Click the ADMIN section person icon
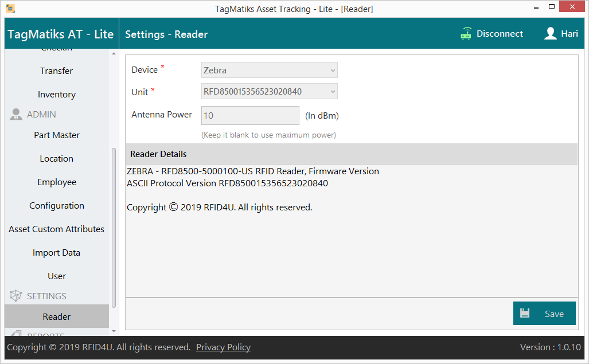Image resolution: width=589 pixels, height=364 pixels. 16,115
